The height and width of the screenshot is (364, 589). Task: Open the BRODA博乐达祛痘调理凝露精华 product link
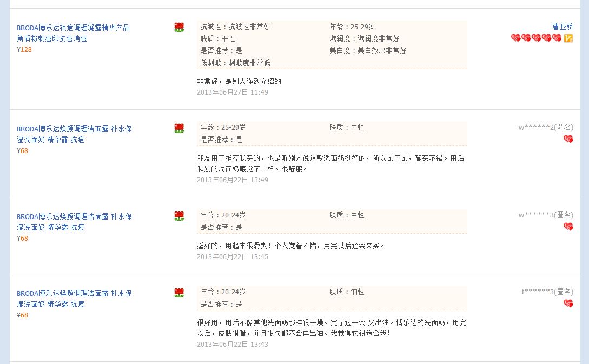pos(73,33)
